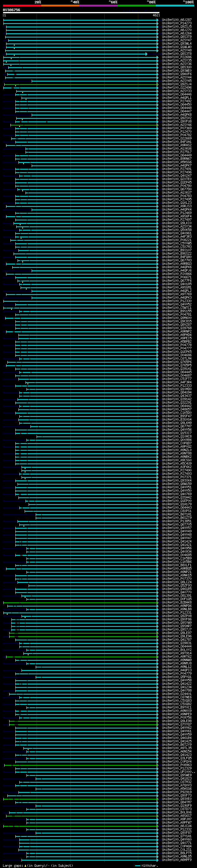Image resolution: width=197 pixels, height=868 pixels.
Task: Click the query end position 462
Action: (155, 15)
